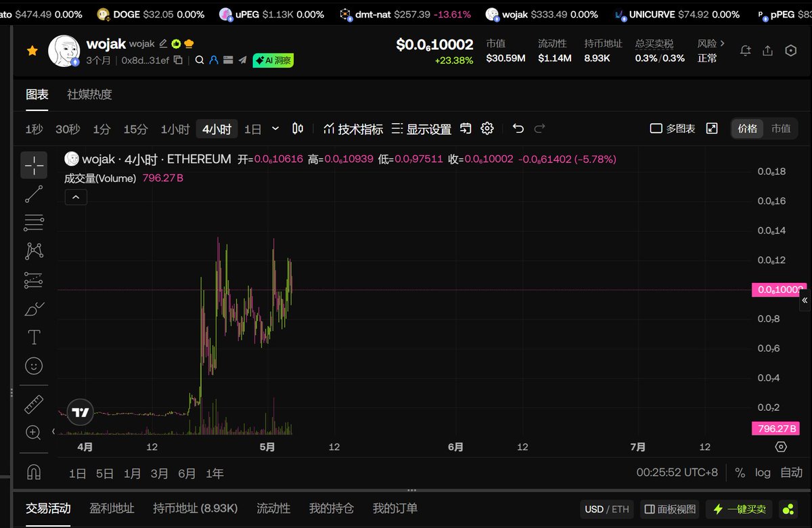Click the green thumbs-up badge icon
This screenshot has height=528, width=812.
click(176, 44)
